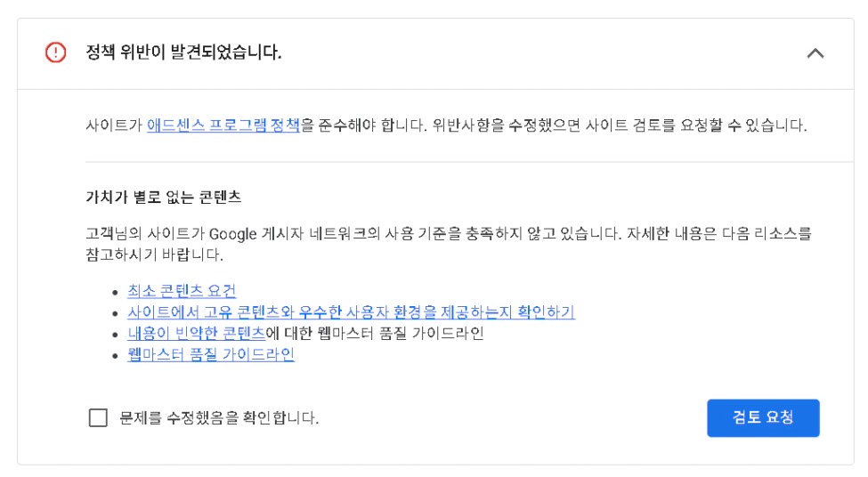868x477 pixels.
Task: Click the 문제를 수정했음을 확인합니다 label text
Action: (x=219, y=417)
